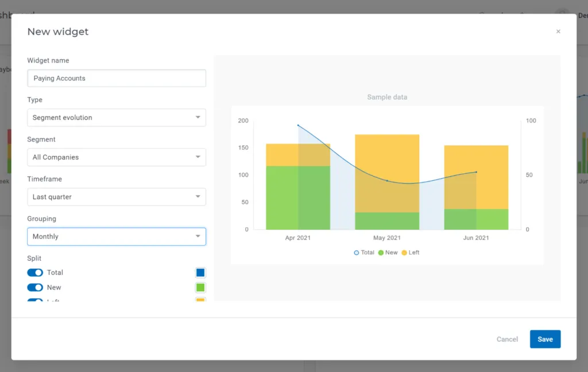This screenshot has height=372, width=588.
Task: Open the Grouping dropdown showing Monthly
Action: coord(117,237)
